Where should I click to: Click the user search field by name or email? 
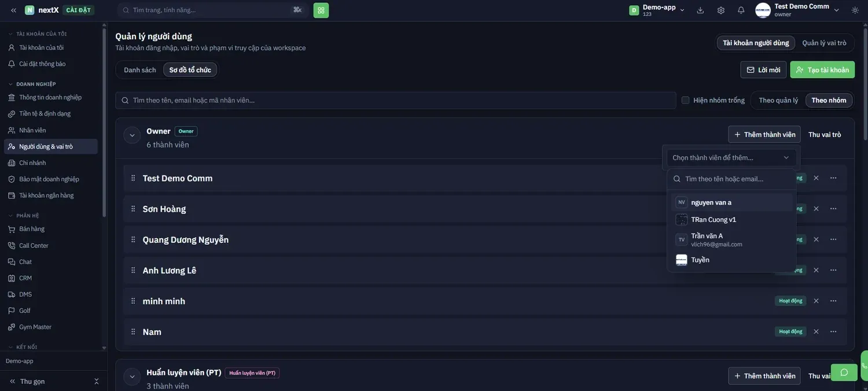click(x=396, y=100)
